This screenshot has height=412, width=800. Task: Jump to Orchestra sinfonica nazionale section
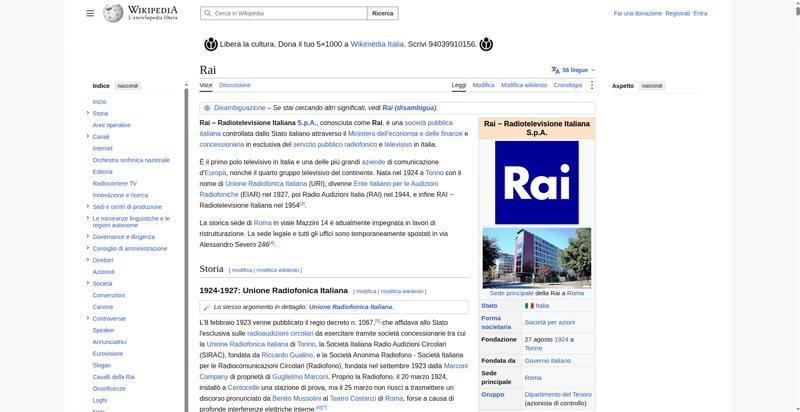click(131, 160)
